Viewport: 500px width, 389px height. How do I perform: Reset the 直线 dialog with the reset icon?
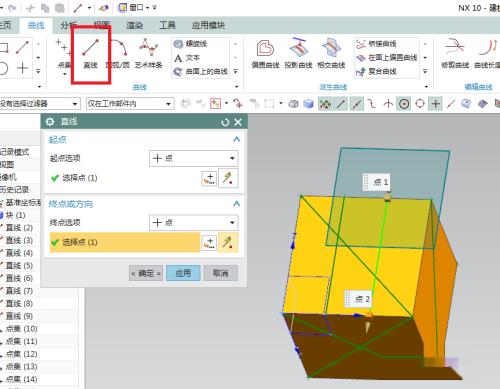click(225, 122)
